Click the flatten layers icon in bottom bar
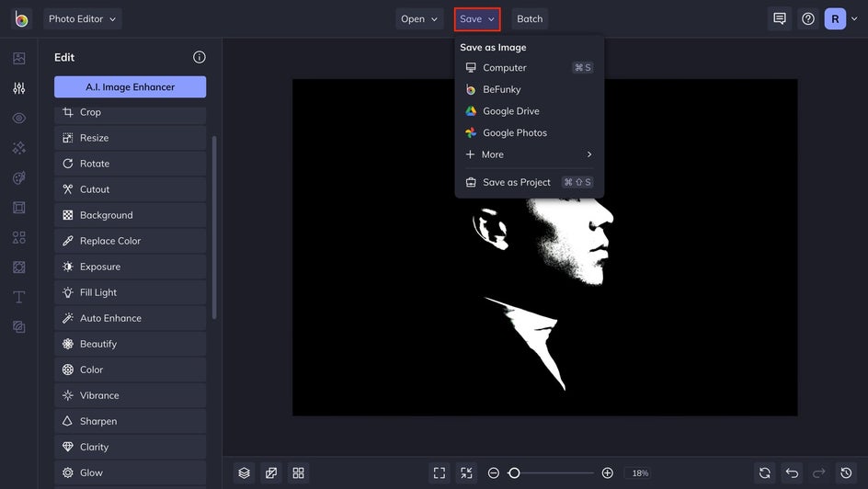The height and width of the screenshot is (489, 868). [271, 473]
